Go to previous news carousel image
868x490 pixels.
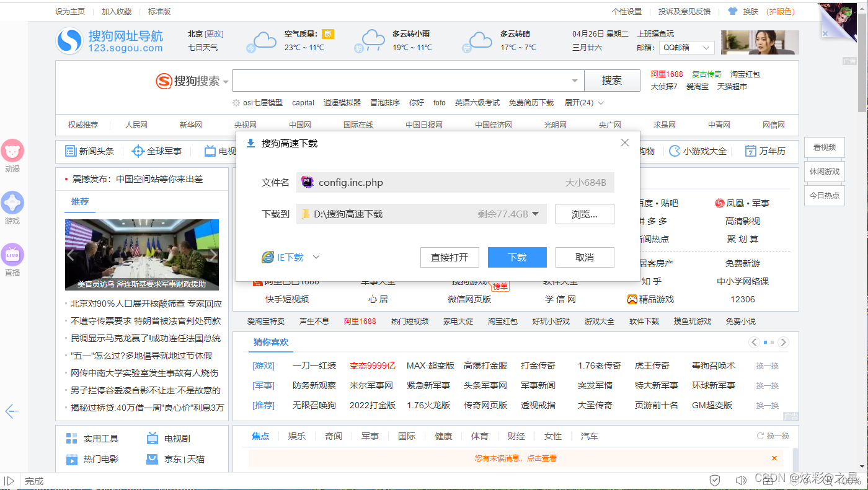(x=71, y=255)
